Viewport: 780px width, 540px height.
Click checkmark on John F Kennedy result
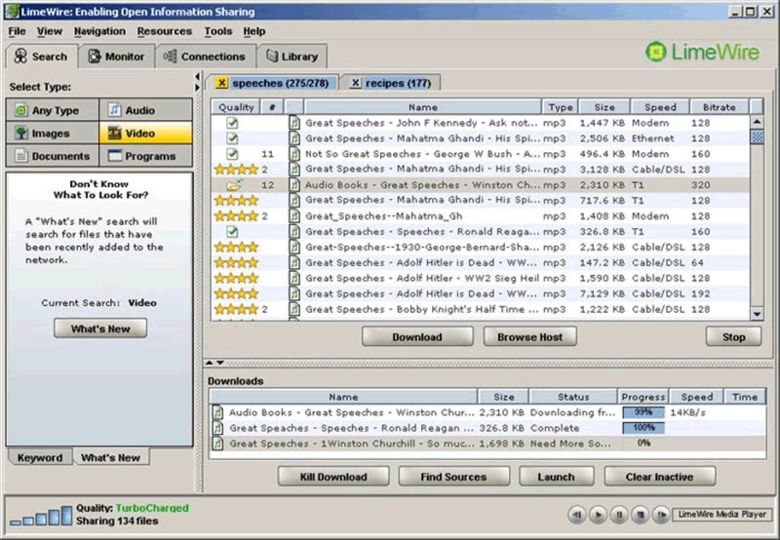232,123
